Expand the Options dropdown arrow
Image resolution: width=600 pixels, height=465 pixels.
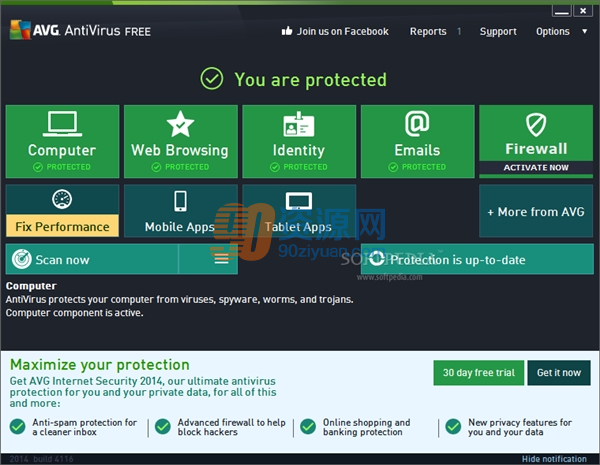585,31
